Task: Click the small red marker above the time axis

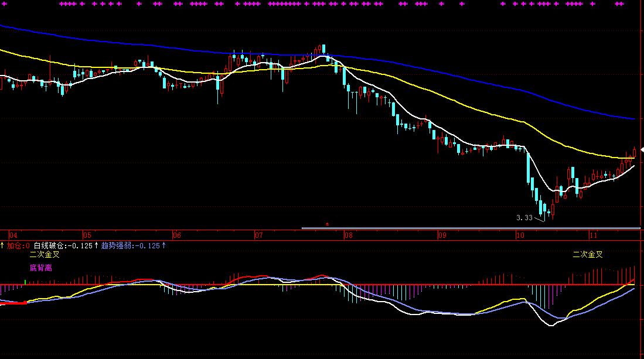Action: (327, 224)
